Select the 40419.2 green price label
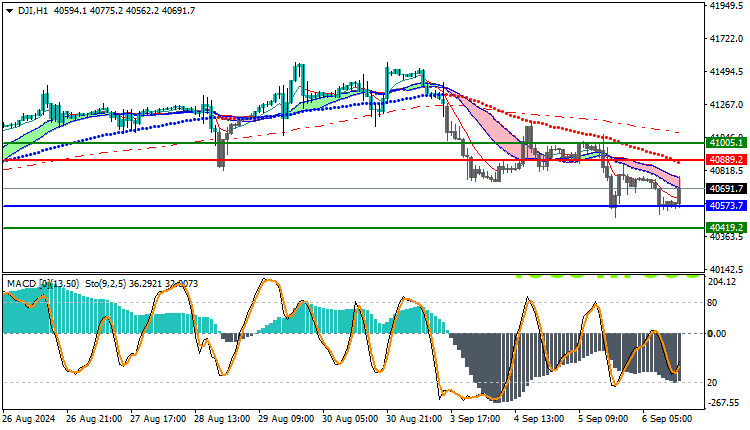This screenshot has width=750, height=430. (x=726, y=228)
